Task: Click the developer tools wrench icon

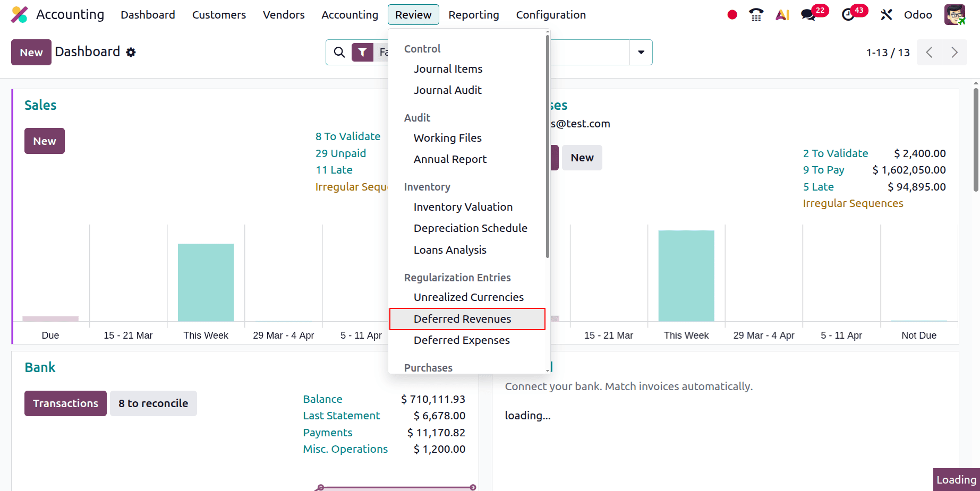Action: (x=886, y=14)
